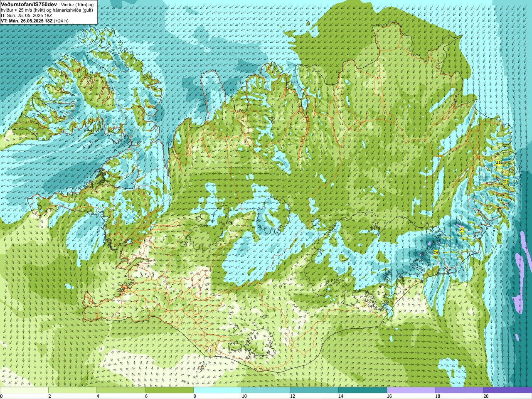
Task: Click the yellow 26 label directly below label 25
Action: coord(506,182)
